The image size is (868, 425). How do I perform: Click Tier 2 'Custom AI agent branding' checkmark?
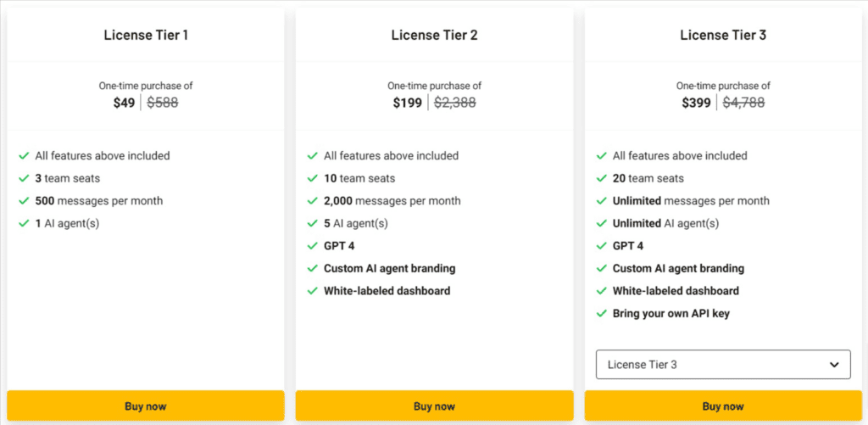(x=313, y=269)
